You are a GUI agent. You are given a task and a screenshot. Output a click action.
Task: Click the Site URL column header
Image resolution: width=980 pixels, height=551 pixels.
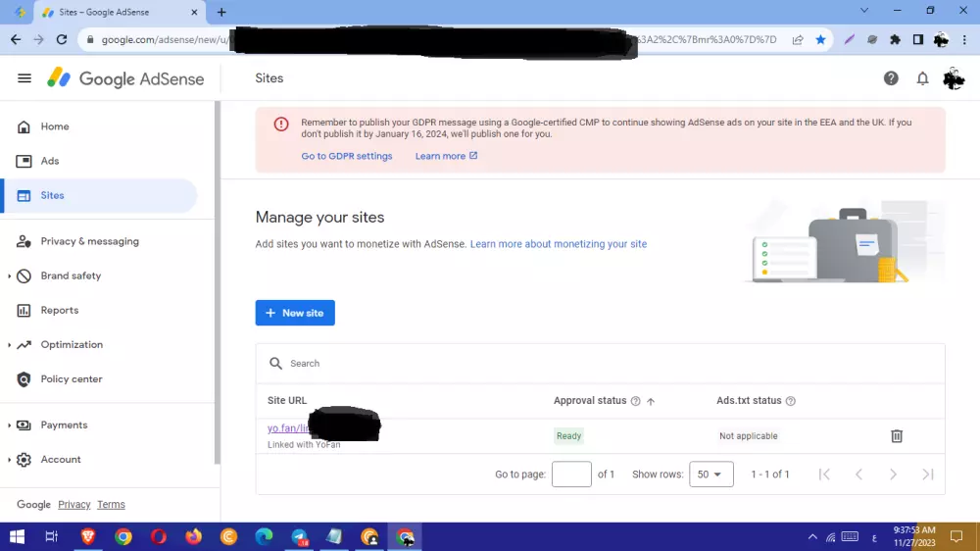click(x=287, y=400)
